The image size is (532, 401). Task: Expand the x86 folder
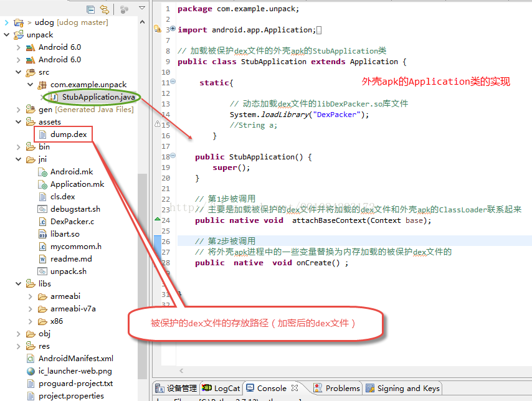tap(31, 321)
